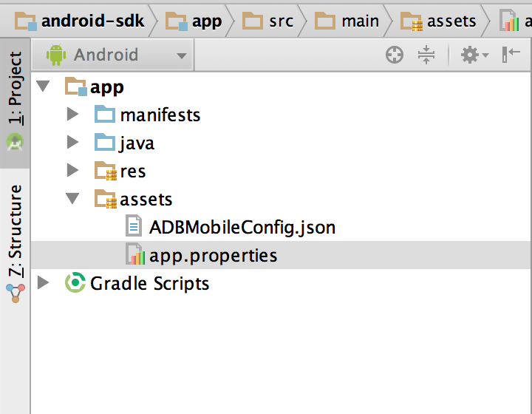Click the main breadcrumb folder
This screenshot has height=414, width=532.
347,21
